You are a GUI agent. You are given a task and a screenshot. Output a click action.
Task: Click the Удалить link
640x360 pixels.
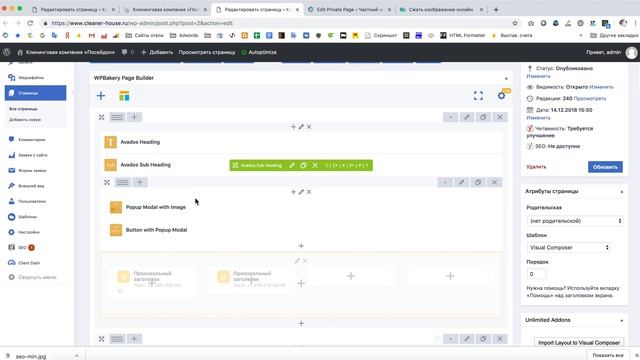tap(536, 167)
